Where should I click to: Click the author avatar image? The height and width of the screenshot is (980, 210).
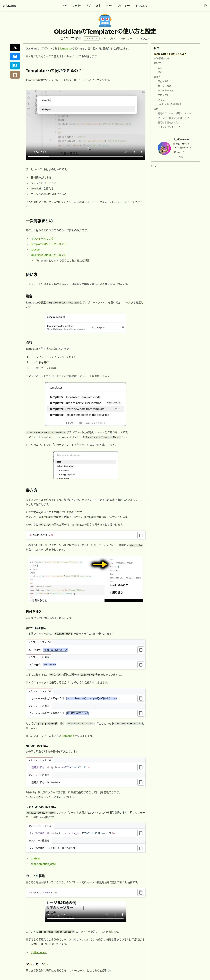(164, 148)
